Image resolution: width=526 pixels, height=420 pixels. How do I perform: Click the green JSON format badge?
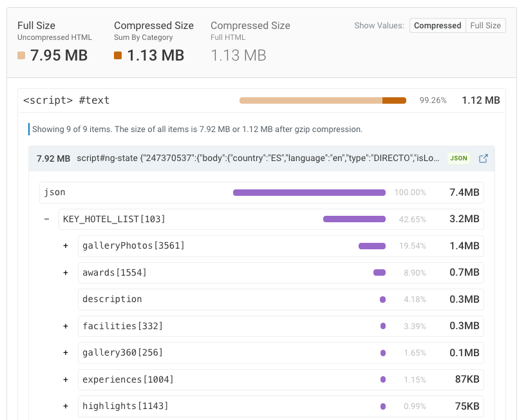point(458,158)
